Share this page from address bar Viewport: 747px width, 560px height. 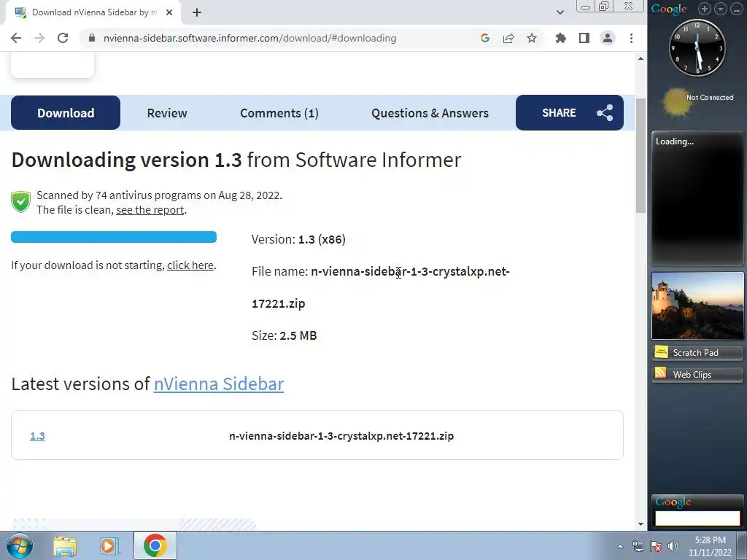[x=508, y=38]
